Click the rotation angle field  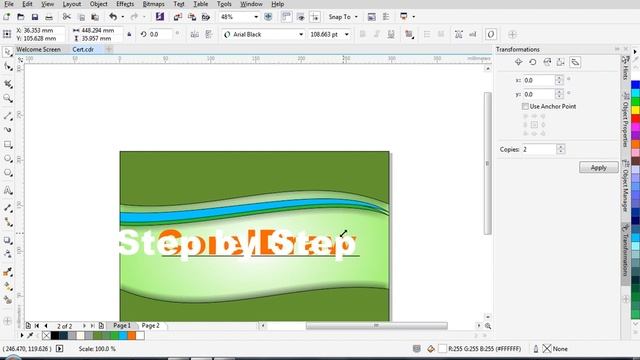[x=160, y=34]
